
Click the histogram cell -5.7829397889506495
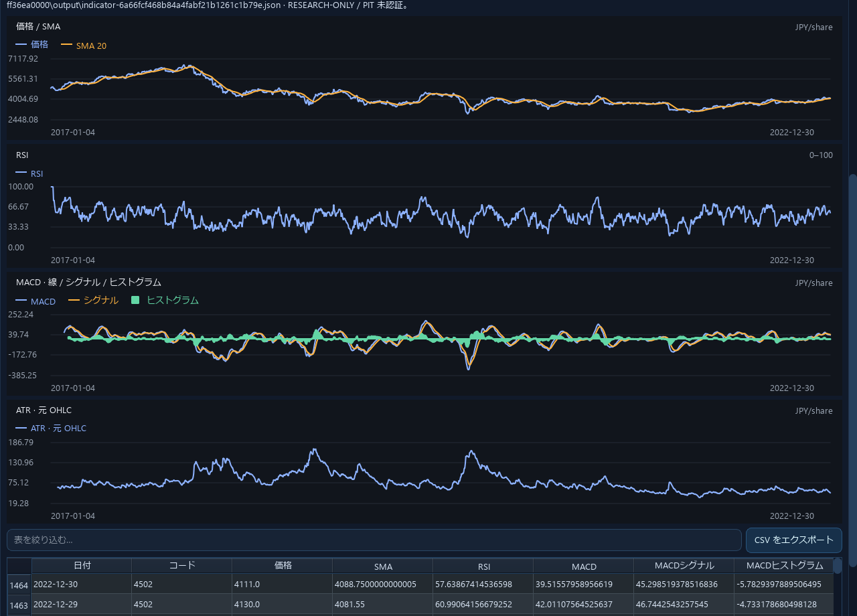click(x=784, y=585)
